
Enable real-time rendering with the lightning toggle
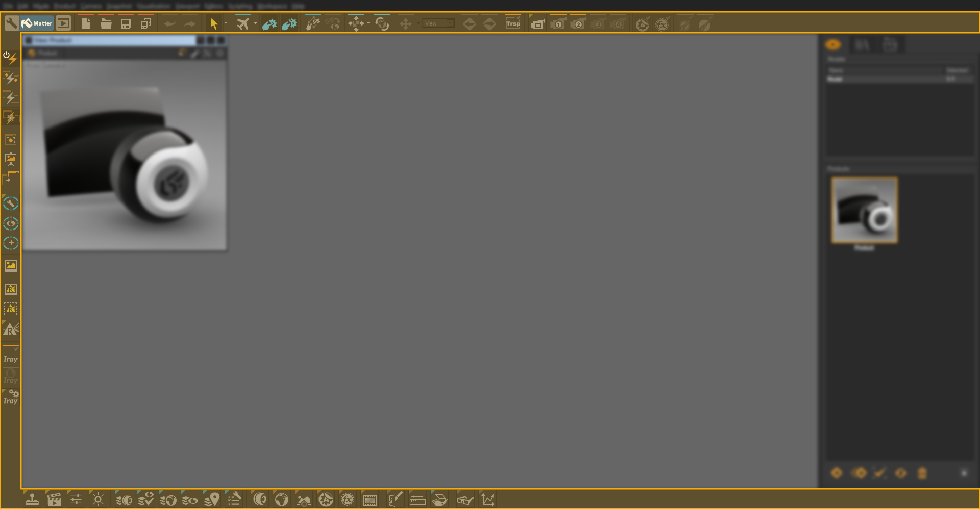click(x=11, y=59)
